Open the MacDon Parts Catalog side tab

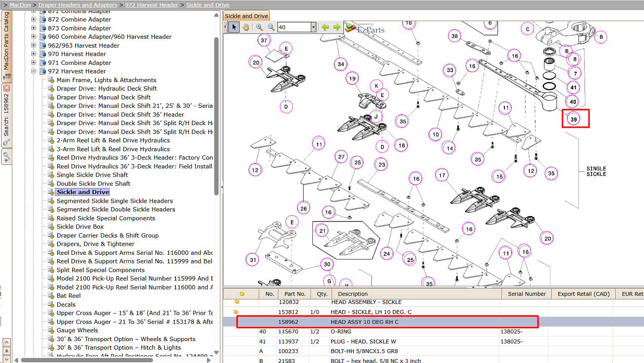point(6,46)
